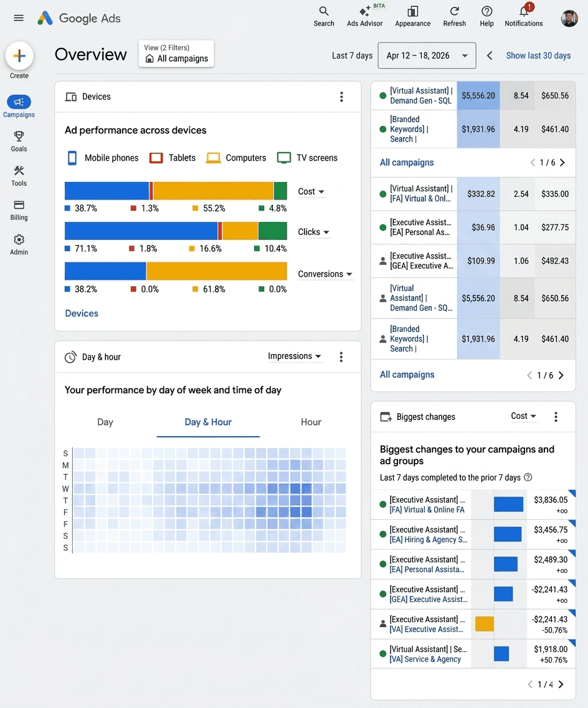Open Search in the top bar
The height and width of the screenshot is (708, 588).
pos(323,16)
